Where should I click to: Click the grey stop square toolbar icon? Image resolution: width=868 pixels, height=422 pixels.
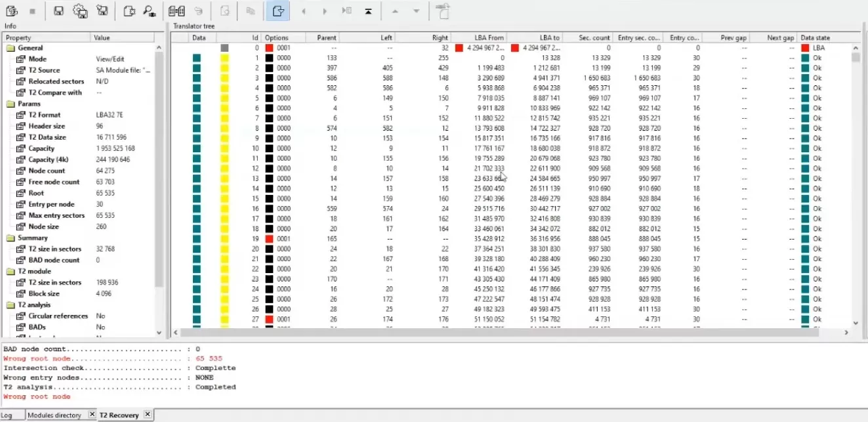pos(32,11)
